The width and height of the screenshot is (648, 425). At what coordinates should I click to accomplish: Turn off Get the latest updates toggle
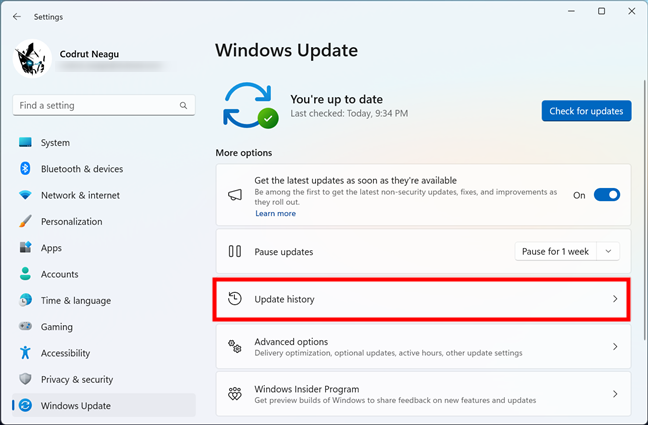click(x=607, y=195)
